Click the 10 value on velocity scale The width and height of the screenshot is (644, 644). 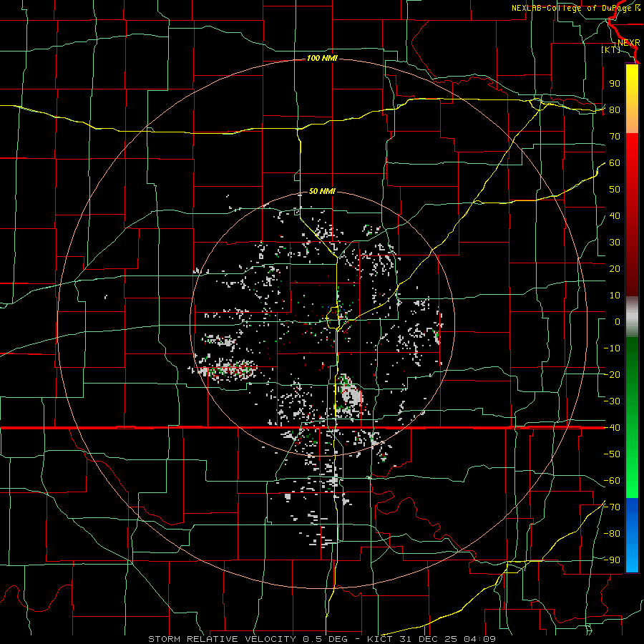coord(615,296)
